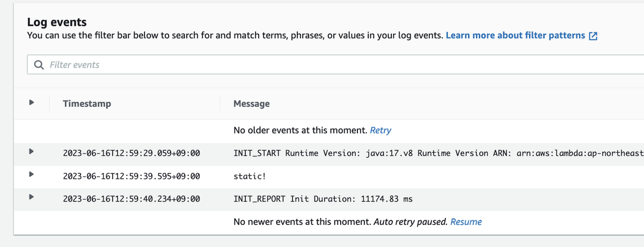Click Resume to restart auto retry
The width and height of the screenshot is (644, 247).
tap(466, 221)
